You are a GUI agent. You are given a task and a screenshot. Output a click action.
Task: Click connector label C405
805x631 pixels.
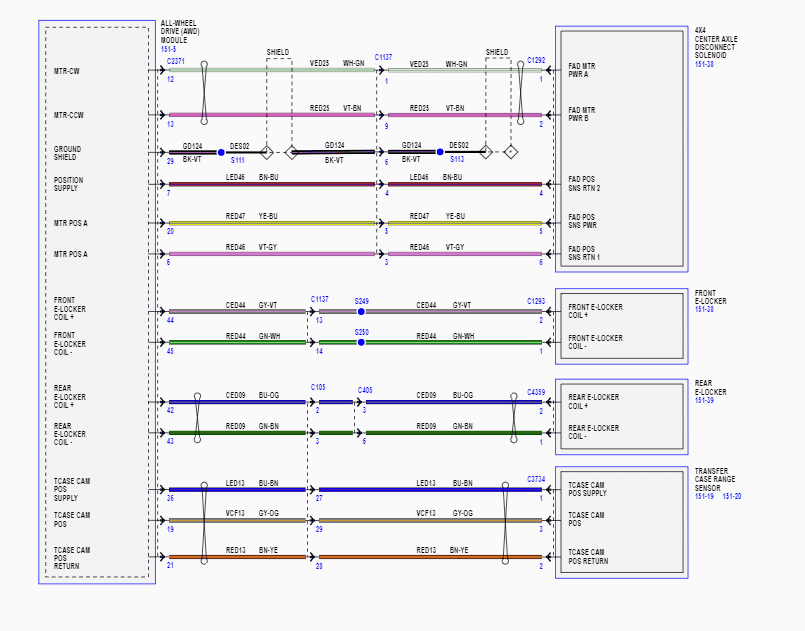pyautogui.click(x=365, y=390)
